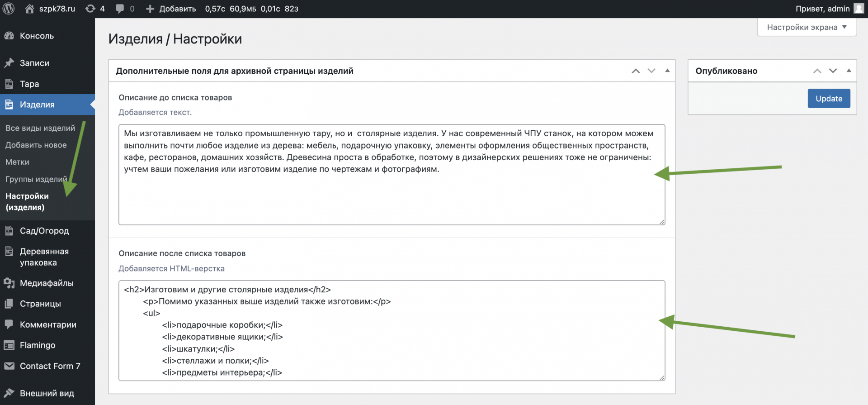Collapse the Опубликовано panel
Screen dimensions: 868x405
pyautogui.click(x=849, y=71)
